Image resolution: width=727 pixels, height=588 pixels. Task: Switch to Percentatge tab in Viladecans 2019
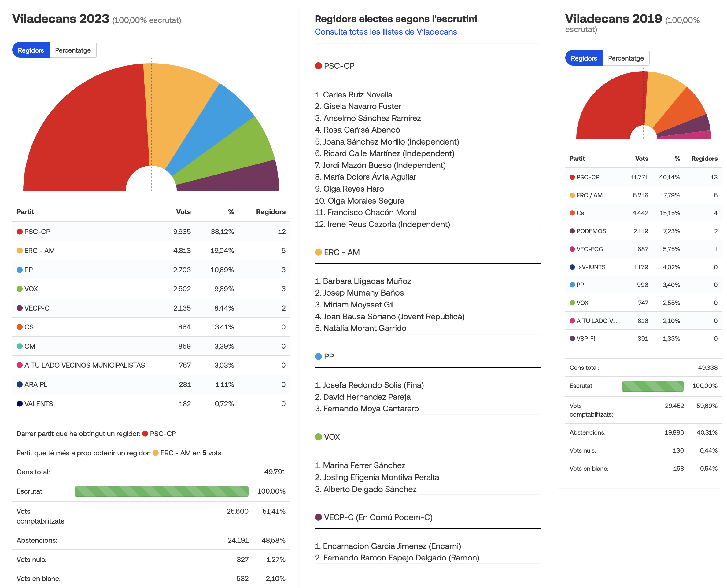626,58
